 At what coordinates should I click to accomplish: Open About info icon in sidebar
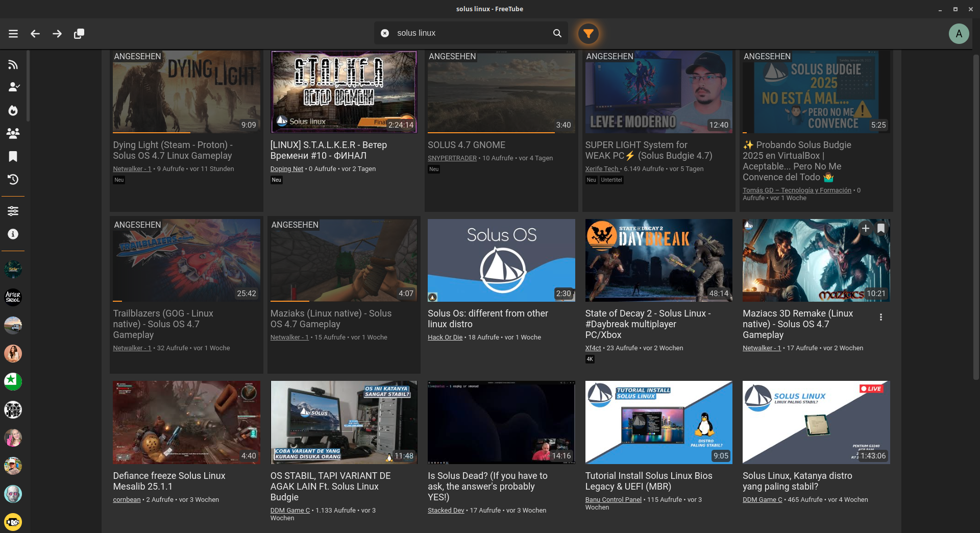click(x=13, y=234)
